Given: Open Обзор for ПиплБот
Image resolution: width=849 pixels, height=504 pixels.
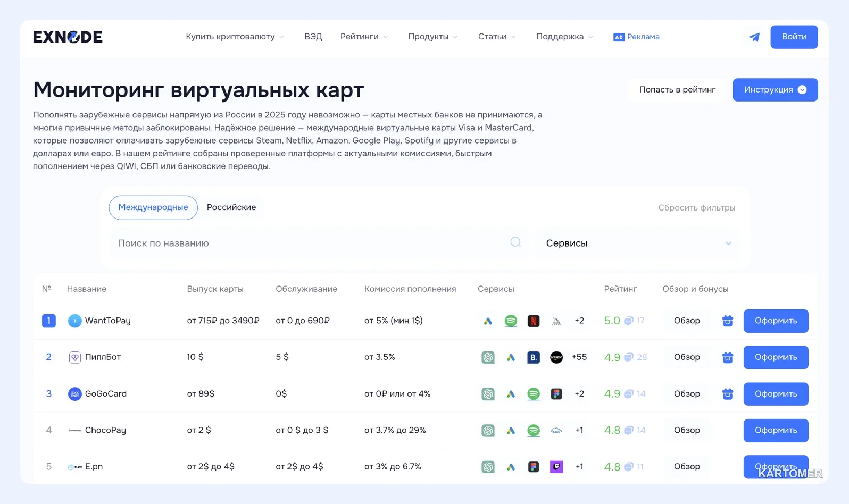Looking at the screenshot, I should tap(687, 357).
